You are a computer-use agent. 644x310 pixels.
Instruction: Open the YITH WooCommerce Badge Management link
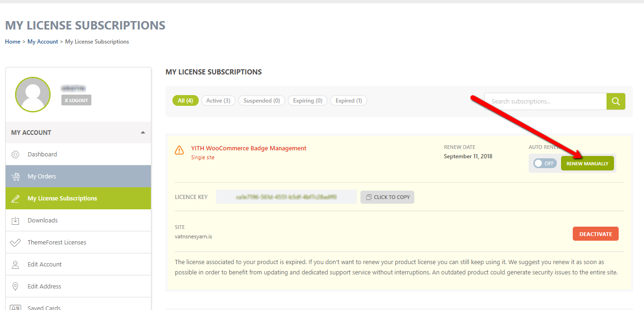(249, 148)
